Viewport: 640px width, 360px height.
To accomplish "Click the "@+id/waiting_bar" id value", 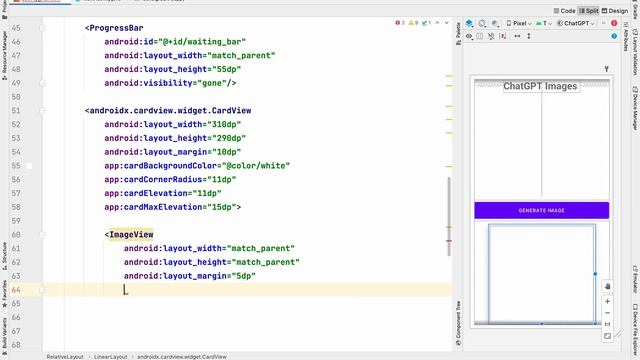I will 202,42.
